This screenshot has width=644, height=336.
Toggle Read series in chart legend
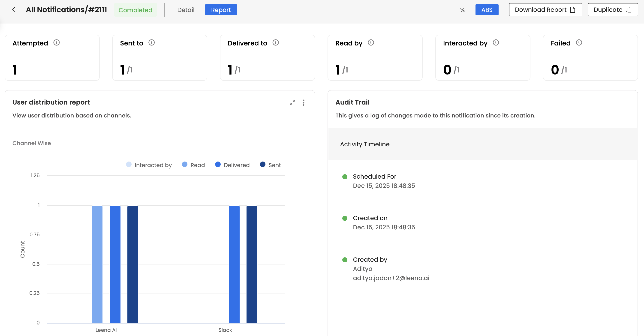coord(193,165)
